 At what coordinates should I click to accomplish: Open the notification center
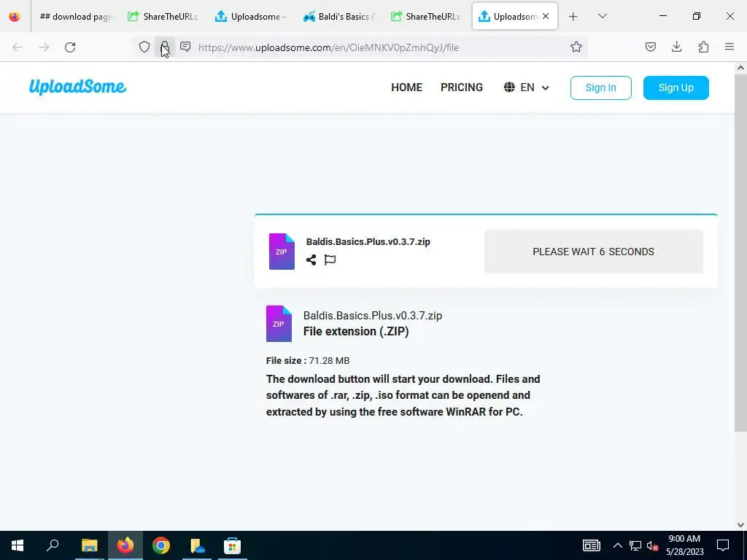[723, 545]
